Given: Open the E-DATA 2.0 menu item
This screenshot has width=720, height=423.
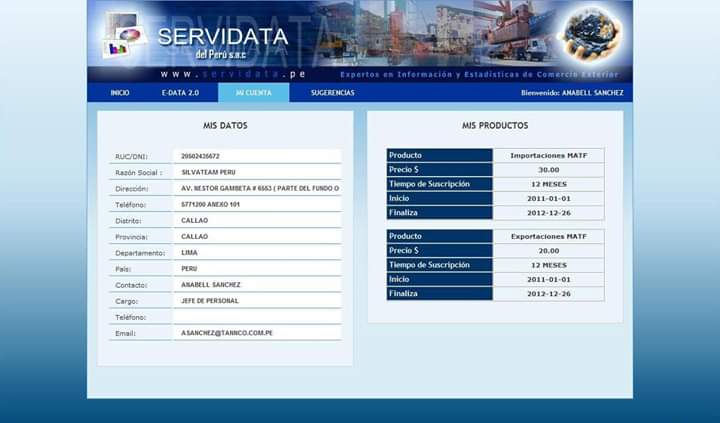Looking at the screenshot, I should pos(180,93).
